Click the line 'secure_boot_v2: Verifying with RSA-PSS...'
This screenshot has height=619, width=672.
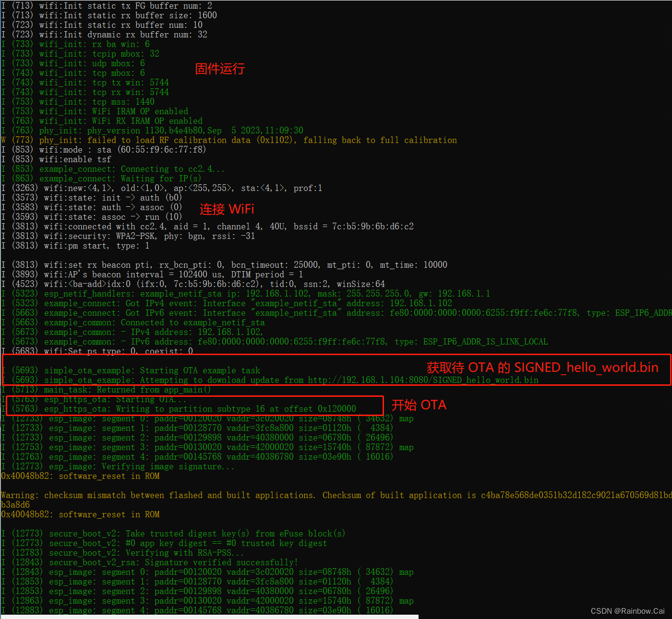(123, 553)
